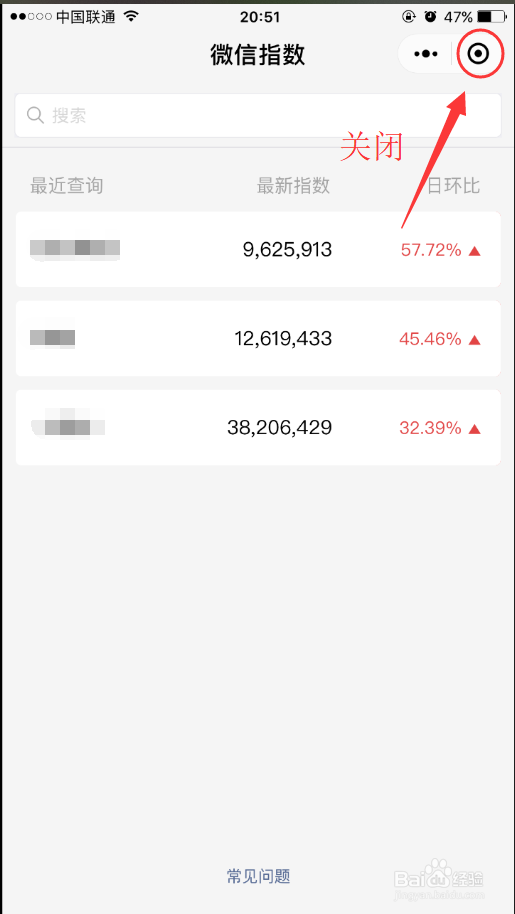Tap the mini program close circle icon
This screenshot has width=515, height=914.
(478, 54)
